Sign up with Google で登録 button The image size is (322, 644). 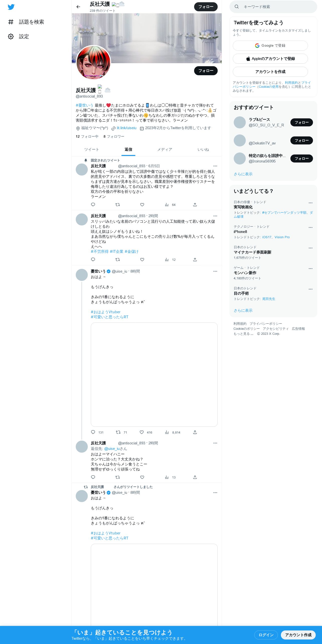click(270, 46)
